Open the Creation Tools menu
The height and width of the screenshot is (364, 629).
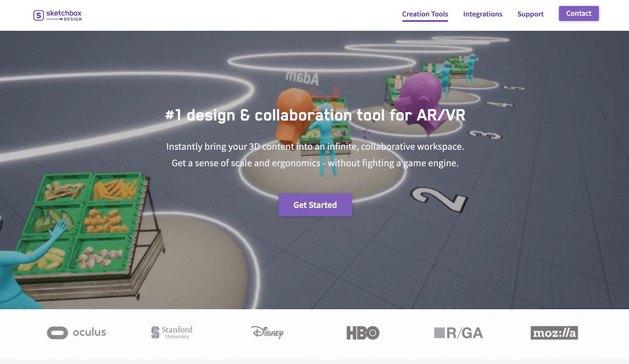coord(425,14)
